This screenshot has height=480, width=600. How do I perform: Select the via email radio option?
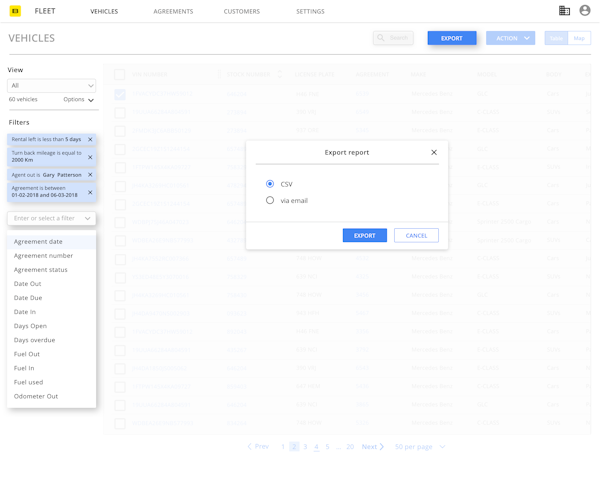tap(270, 200)
